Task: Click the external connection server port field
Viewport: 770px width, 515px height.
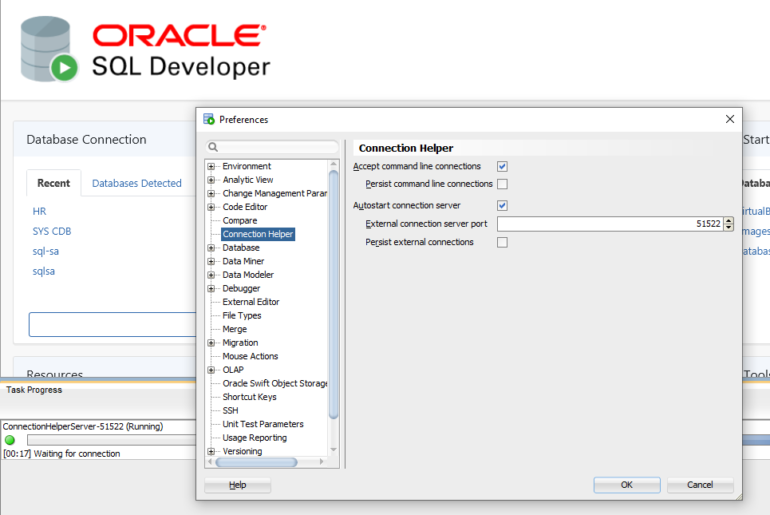Action: tap(610, 224)
